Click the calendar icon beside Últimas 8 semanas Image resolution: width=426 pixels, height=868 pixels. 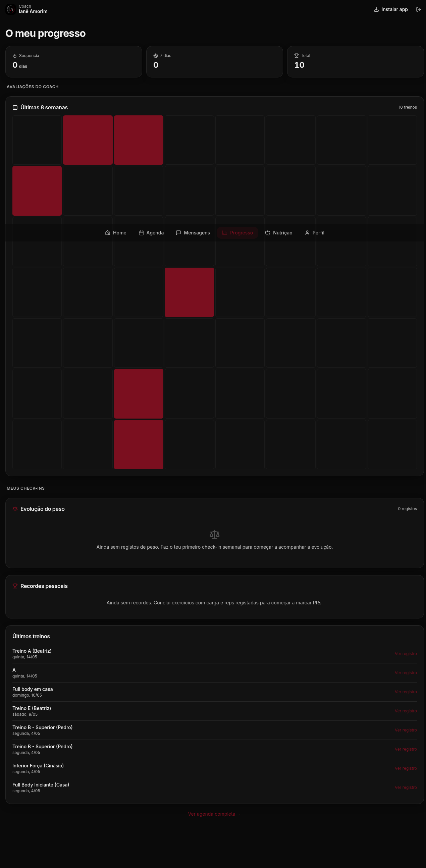pyautogui.click(x=15, y=107)
